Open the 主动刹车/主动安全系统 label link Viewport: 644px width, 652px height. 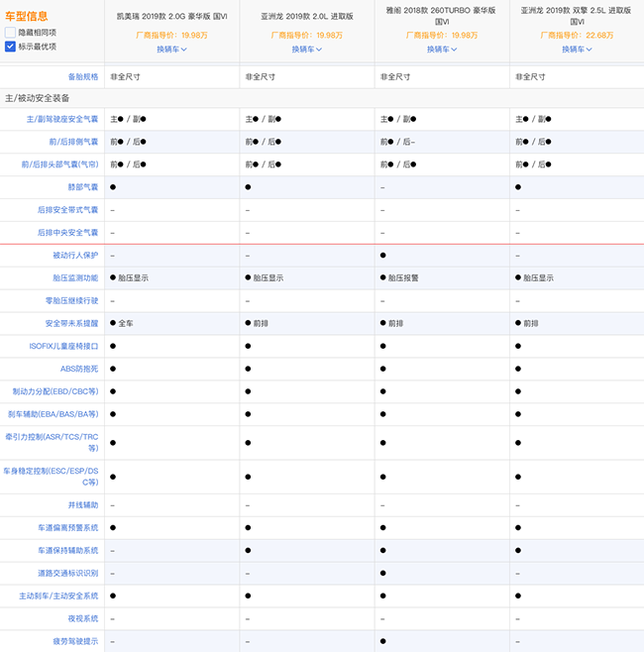coord(58,596)
